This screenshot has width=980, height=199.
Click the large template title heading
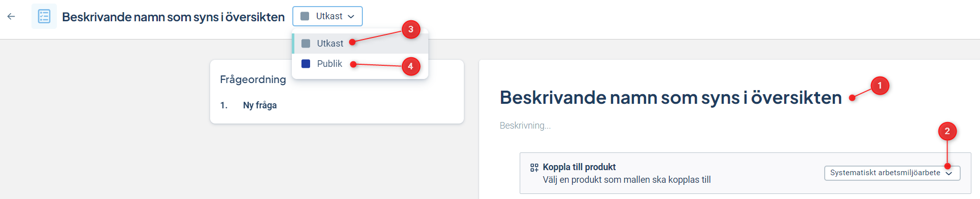pos(670,97)
